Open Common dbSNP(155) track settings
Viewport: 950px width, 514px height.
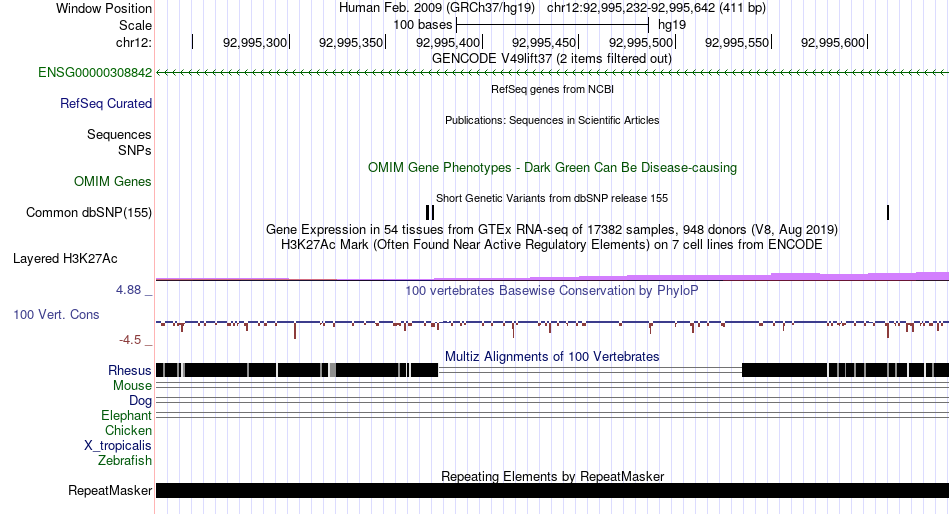[x=89, y=213]
